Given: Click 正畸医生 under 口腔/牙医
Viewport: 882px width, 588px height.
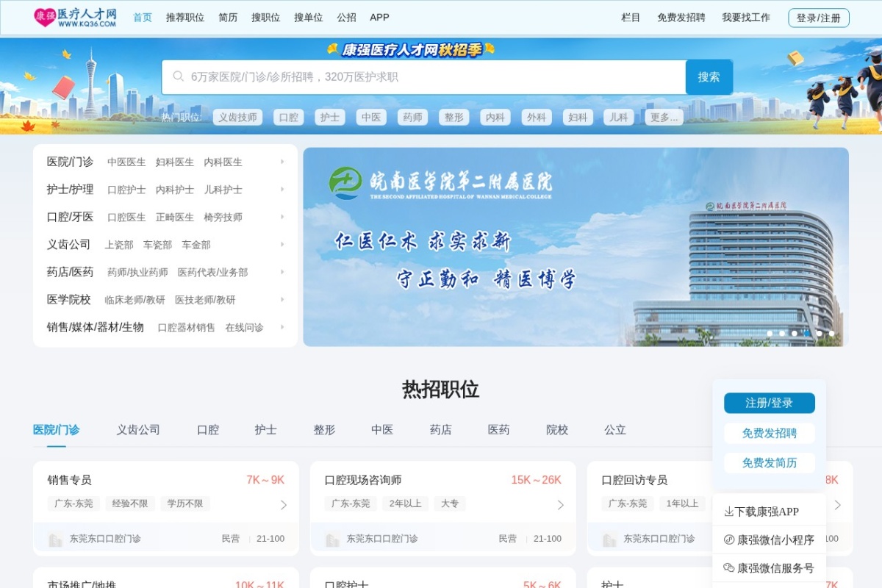Looking at the screenshot, I should click(175, 217).
